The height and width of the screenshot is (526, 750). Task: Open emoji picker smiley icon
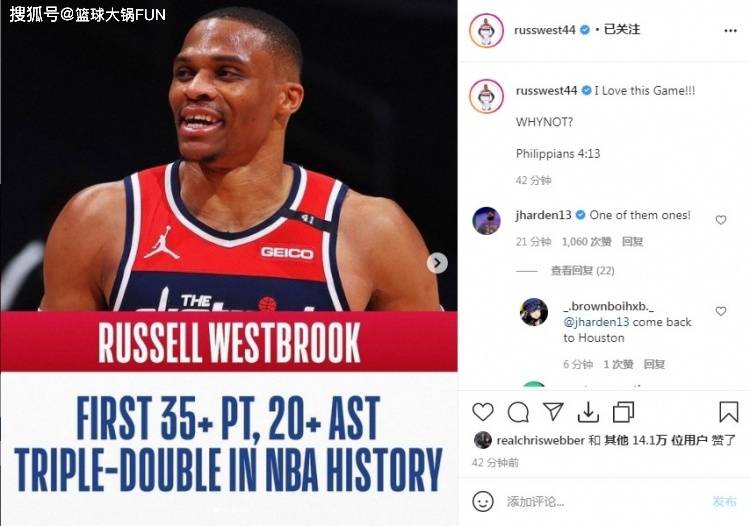click(x=483, y=501)
